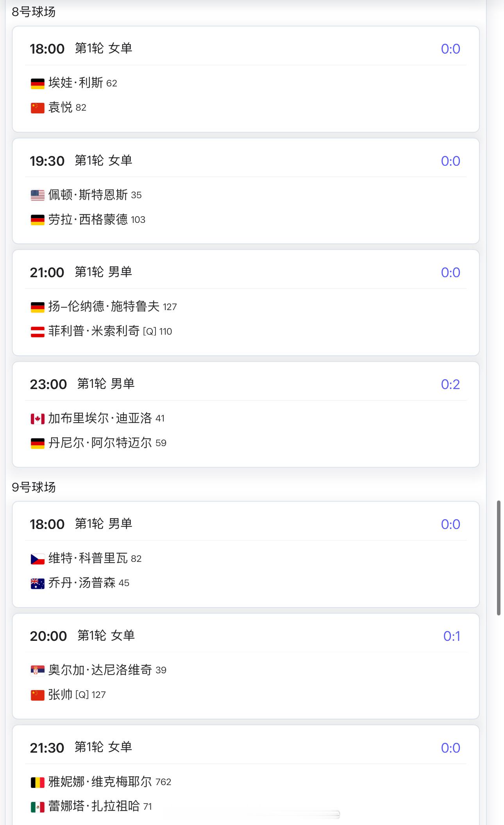Viewport: 504px width, 825px height.
Task: Open the 21:00 第1轮 男单 match card
Action: pos(246,303)
